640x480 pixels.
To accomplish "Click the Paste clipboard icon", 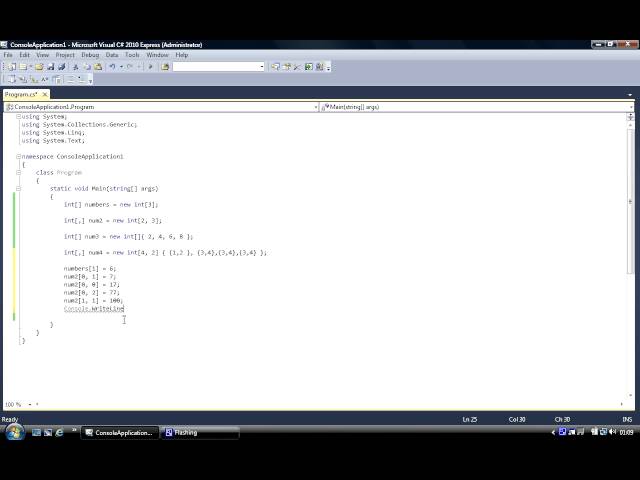I will point(98,67).
